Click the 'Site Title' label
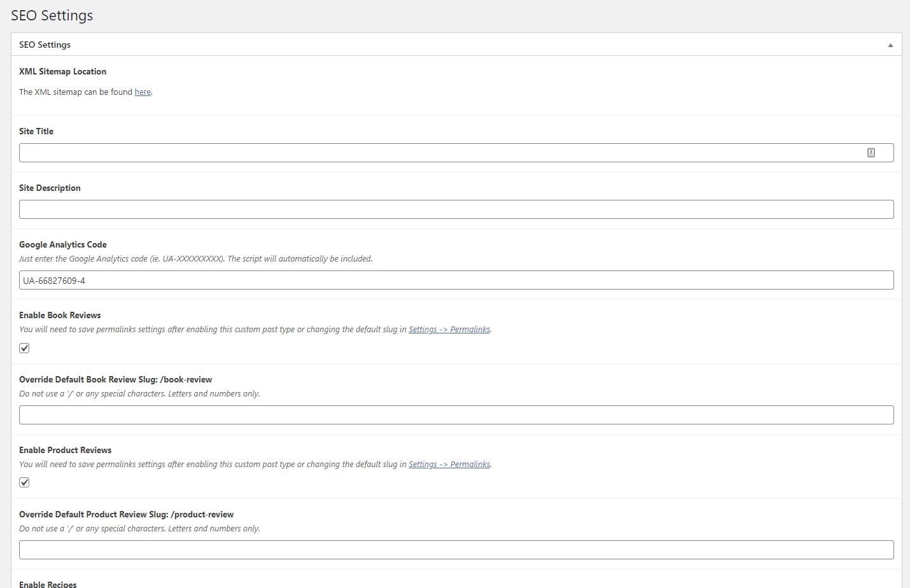This screenshot has width=910, height=588. tap(36, 131)
